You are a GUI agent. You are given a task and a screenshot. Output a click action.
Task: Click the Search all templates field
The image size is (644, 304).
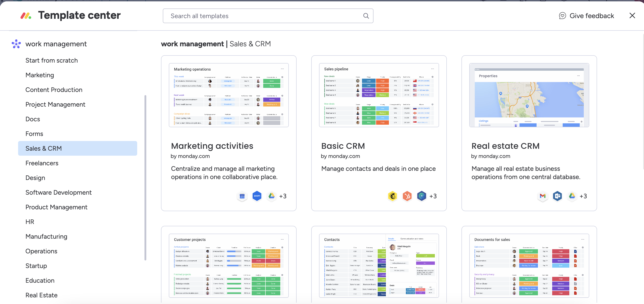[268, 16]
